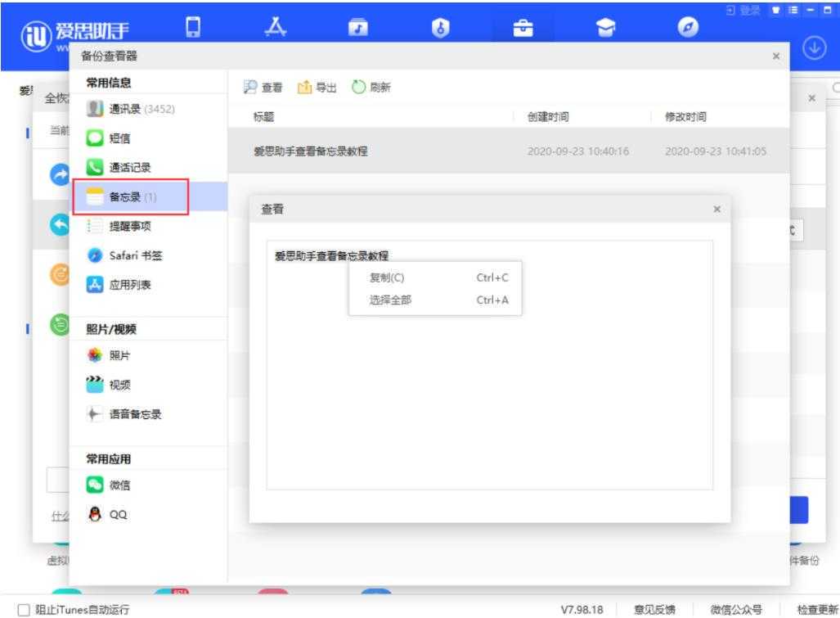This screenshot has width=840, height=618.
Task: Close the 查看 dialog
Action: click(717, 210)
